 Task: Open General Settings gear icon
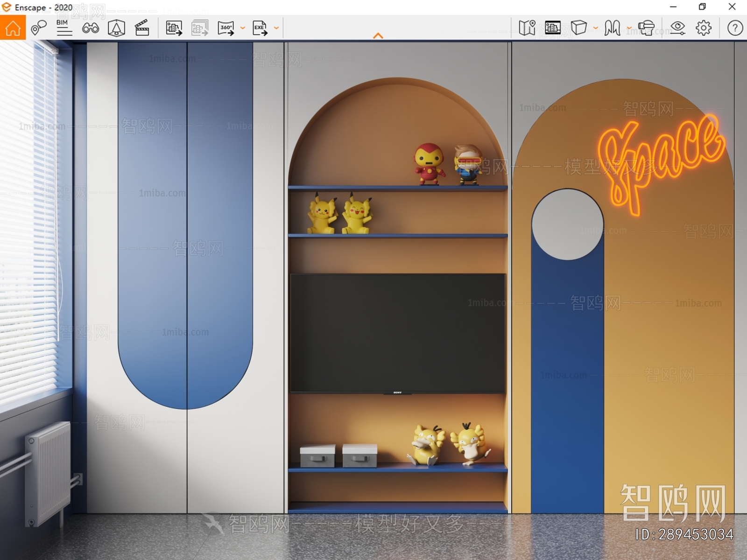pos(704,28)
